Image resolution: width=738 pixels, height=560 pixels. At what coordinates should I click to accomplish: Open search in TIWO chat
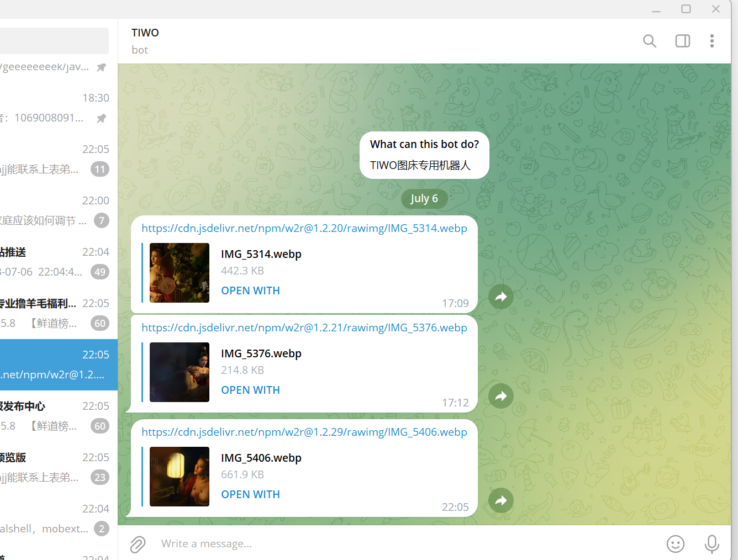tap(650, 41)
